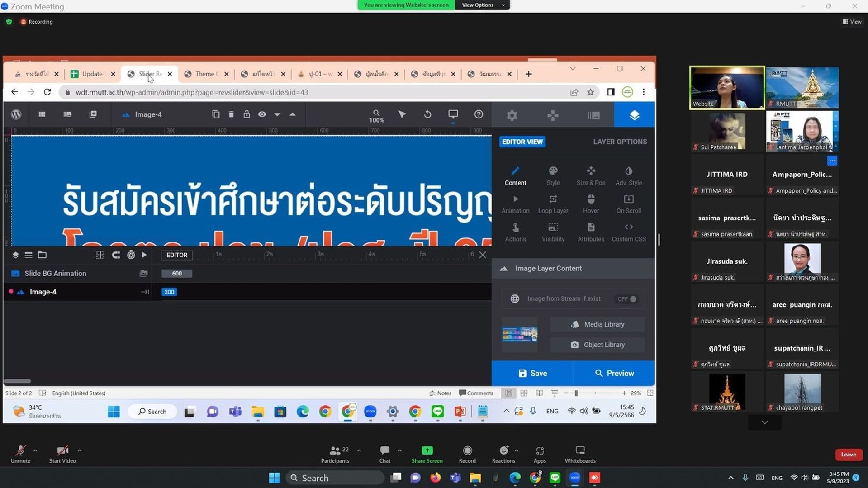Collapse the Image Layer Content section
This screenshot has width=868, height=488.
coord(503,269)
